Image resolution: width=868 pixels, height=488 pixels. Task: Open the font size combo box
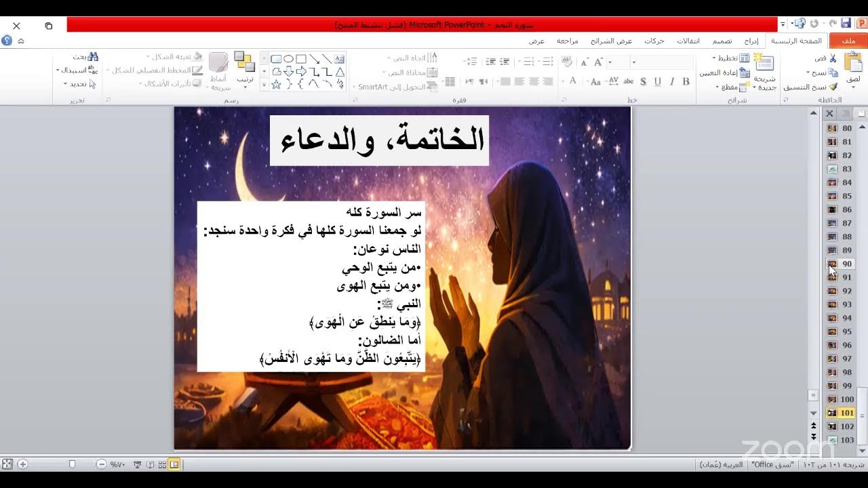click(618, 62)
